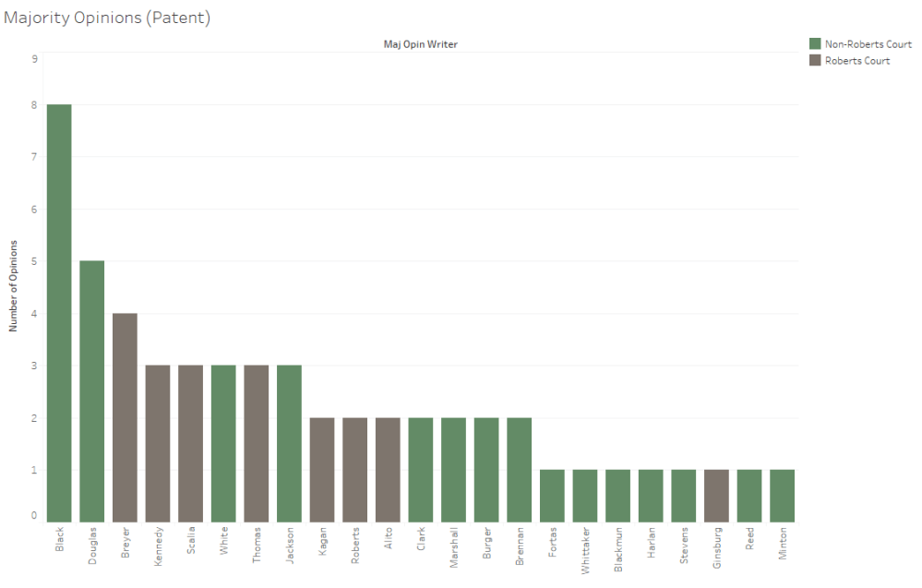922x588 pixels.
Task: Click the Kennedy bar
Action: (x=158, y=443)
